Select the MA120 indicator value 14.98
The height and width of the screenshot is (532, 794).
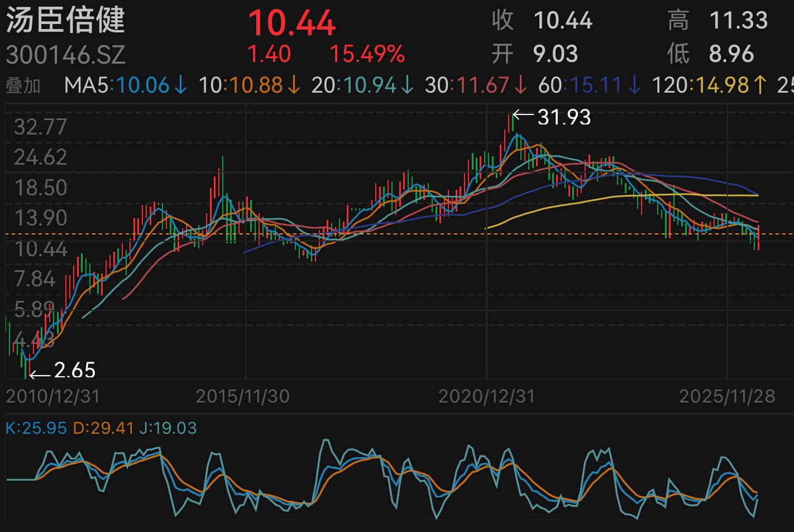[x=721, y=85]
